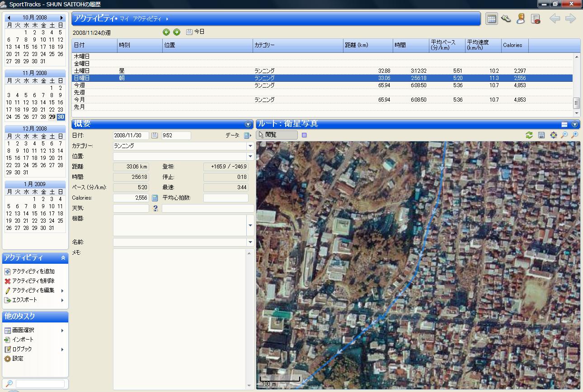
Task: Open the アクティビティを編集 submenu
Action: (34, 290)
